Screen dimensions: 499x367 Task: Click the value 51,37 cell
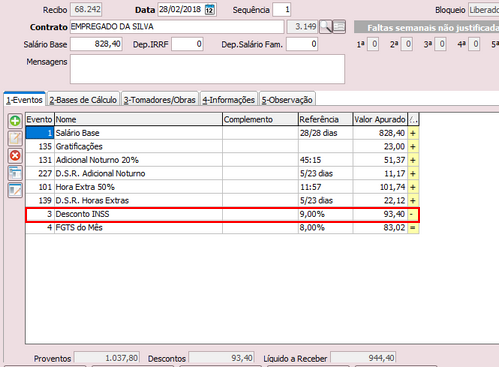380,160
